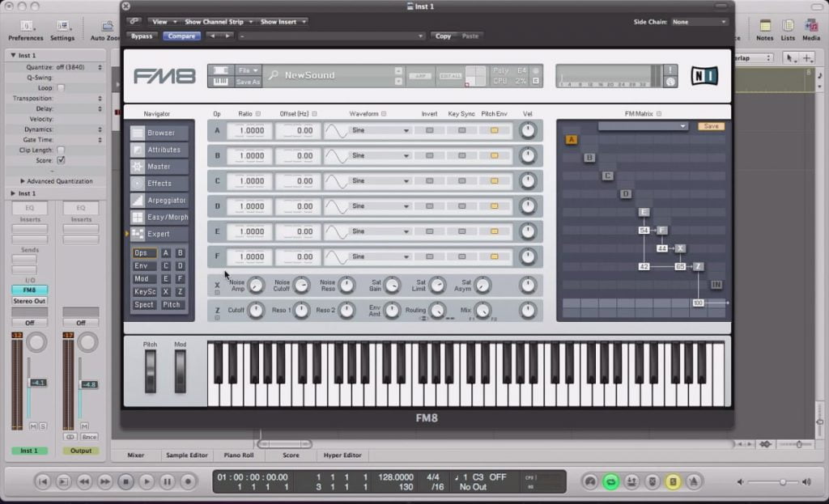
Task: Toggle Invert for operator A
Action: click(429, 130)
